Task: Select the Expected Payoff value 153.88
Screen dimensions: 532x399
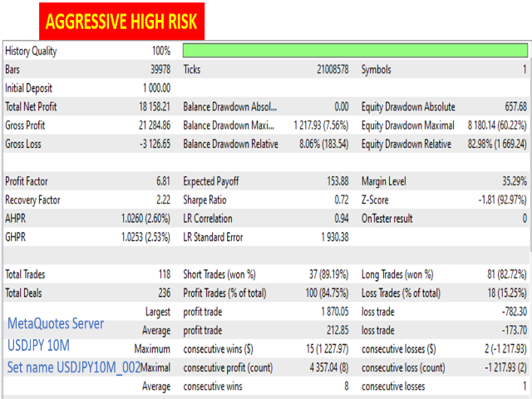Action: click(337, 181)
